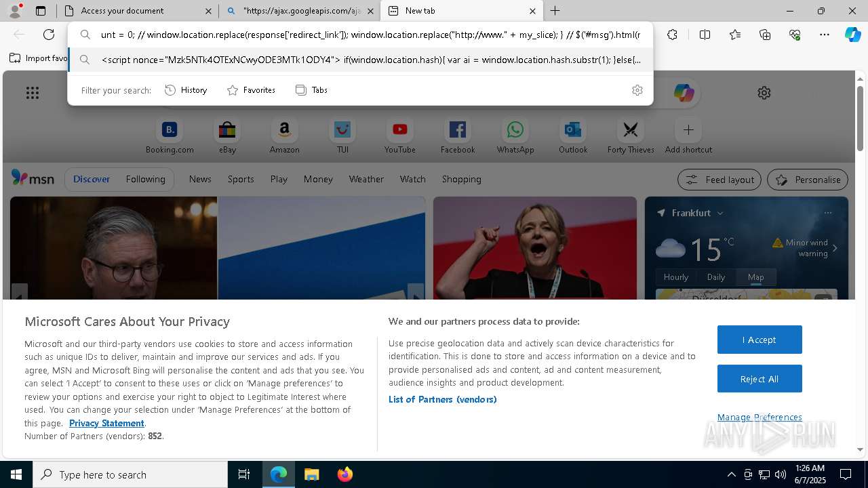Viewport: 868px width, 488px height.
Task: Open the News menu item
Action: (200, 179)
